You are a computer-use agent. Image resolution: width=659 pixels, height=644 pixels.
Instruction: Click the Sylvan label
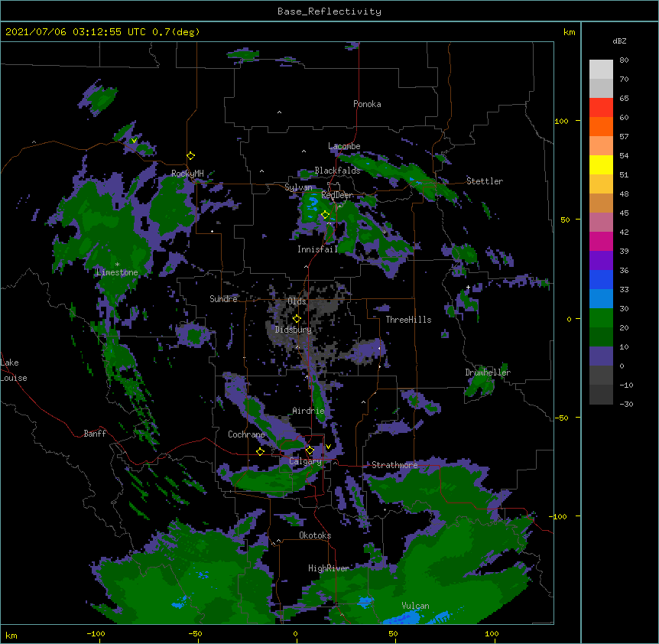click(x=298, y=187)
